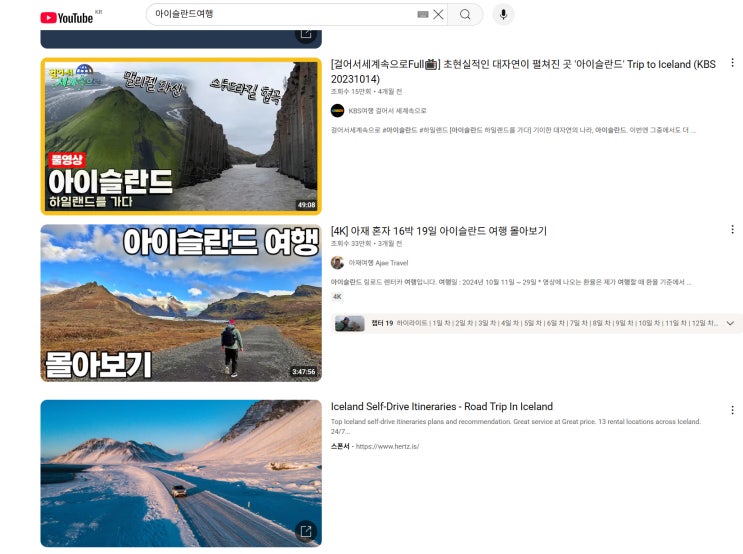Image resolution: width=743 pixels, height=554 pixels.
Task: Click the magnifier search button
Action: click(x=465, y=14)
